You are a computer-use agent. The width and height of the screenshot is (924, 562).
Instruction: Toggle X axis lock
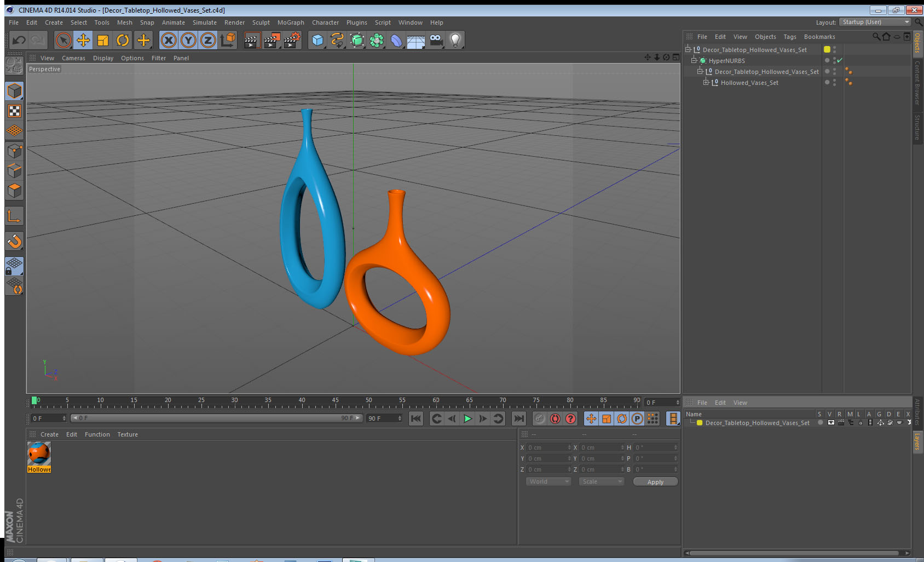pyautogui.click(x=169, y=40)
